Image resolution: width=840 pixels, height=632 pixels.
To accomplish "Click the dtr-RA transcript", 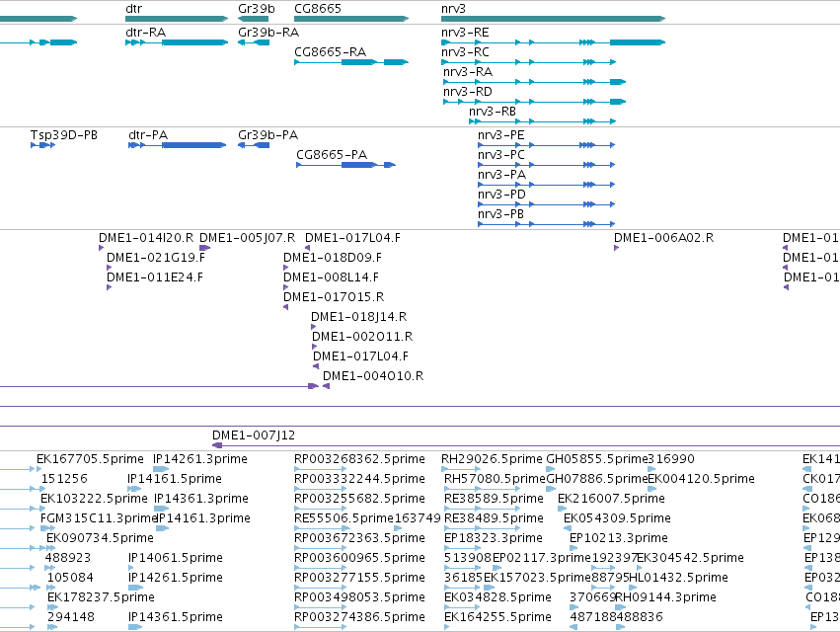I will point(177,42).
